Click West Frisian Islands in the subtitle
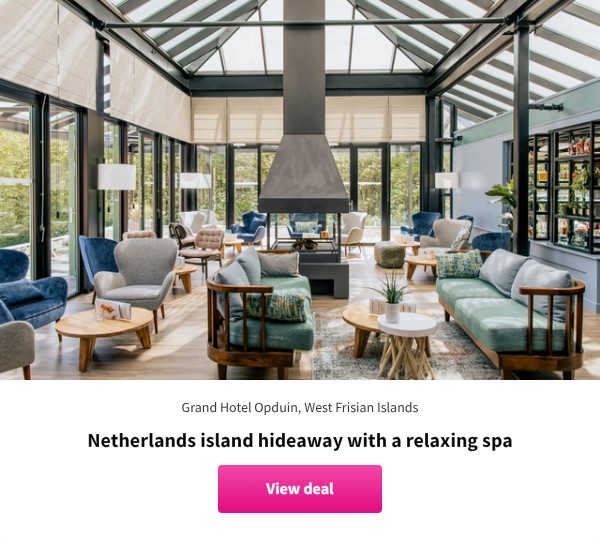This screenshot has width=600, height=537. point(361,408)
